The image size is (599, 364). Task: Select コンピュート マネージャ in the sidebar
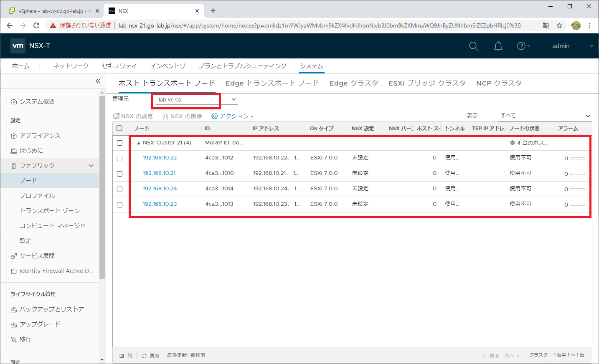pos(52,226)
